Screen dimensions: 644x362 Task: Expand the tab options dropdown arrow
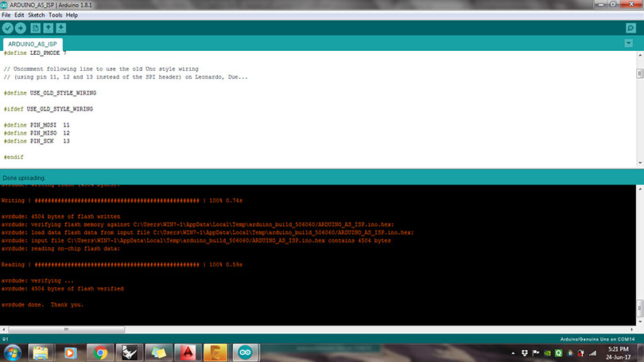pos(628,43)
